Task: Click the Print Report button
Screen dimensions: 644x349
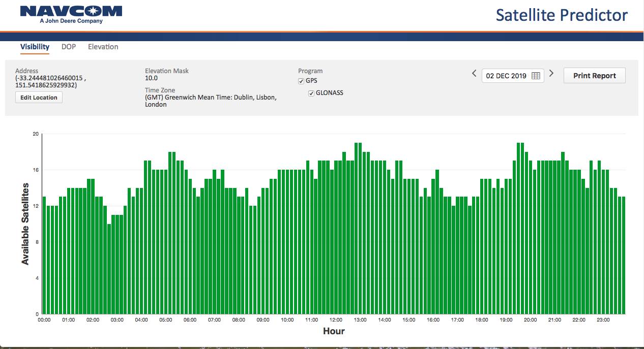Action: (x=594, y=76)
